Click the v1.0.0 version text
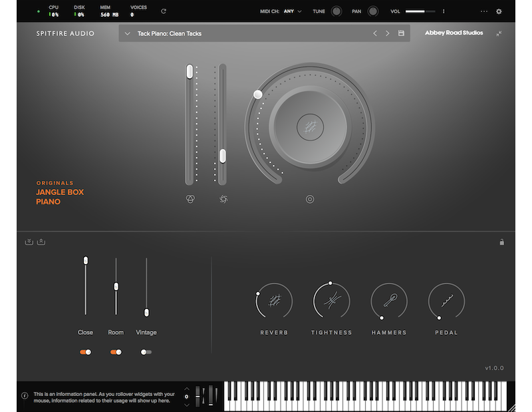532x412 pixels. 494,368
